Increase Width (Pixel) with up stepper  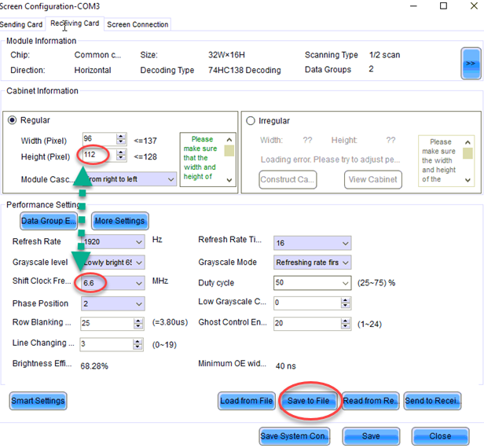(121, 136)
